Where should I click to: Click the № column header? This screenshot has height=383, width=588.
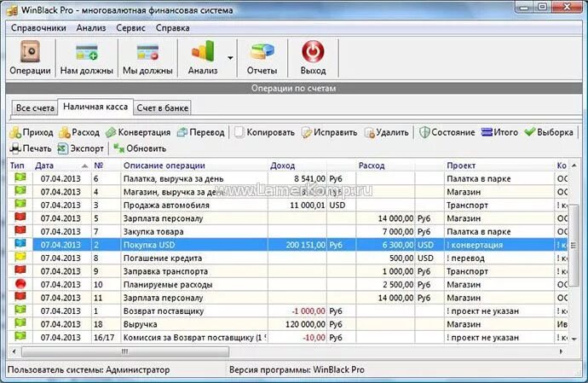pyautogui.click(x=107, y=165)
